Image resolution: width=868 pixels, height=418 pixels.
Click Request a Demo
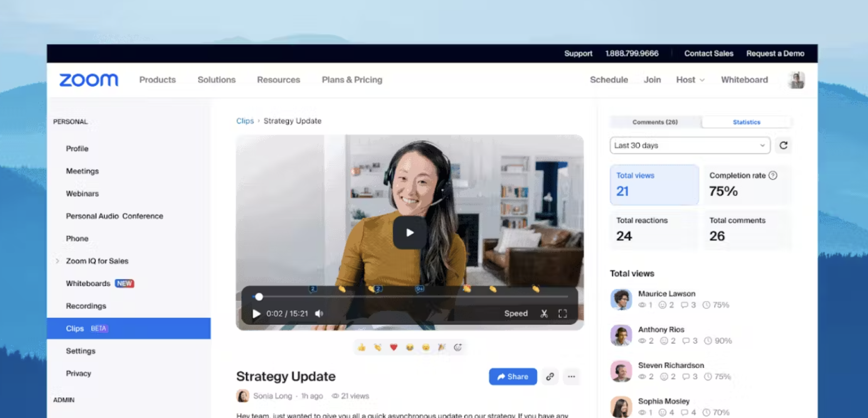pyautogui.click(x=775, y=54)
